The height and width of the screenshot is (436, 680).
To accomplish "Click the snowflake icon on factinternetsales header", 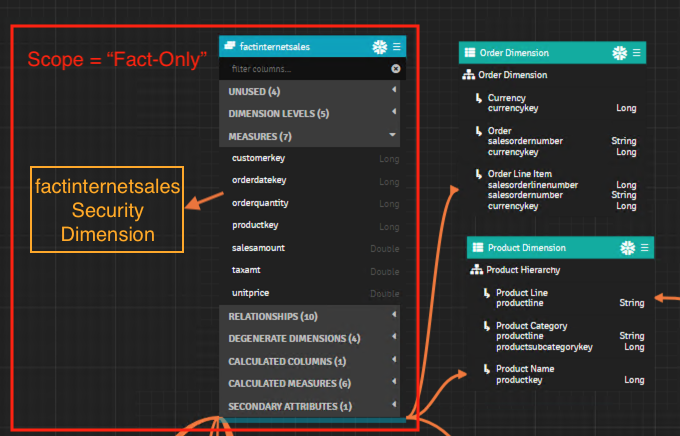I will tap(379, 47).
